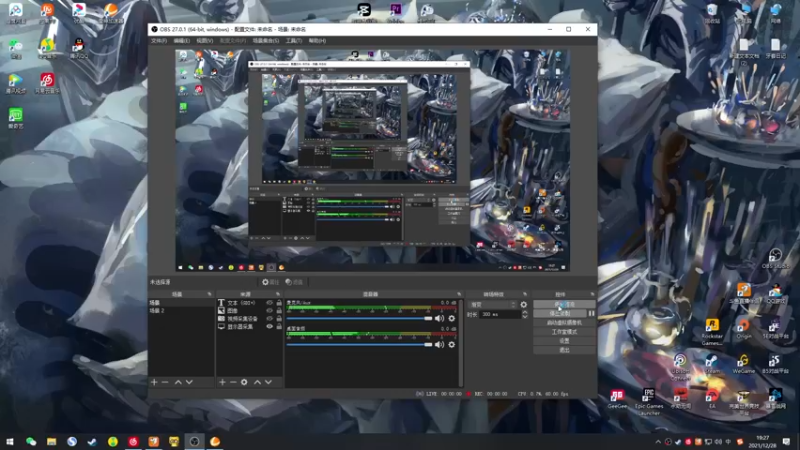The image size is (800, 450).
Task: Move source up arrow
Action: (258, 382)
